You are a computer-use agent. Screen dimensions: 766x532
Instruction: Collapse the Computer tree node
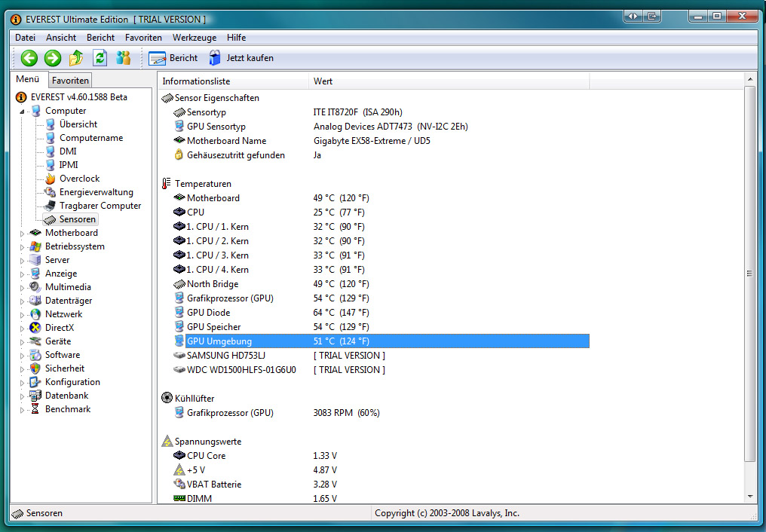point(22,112)
